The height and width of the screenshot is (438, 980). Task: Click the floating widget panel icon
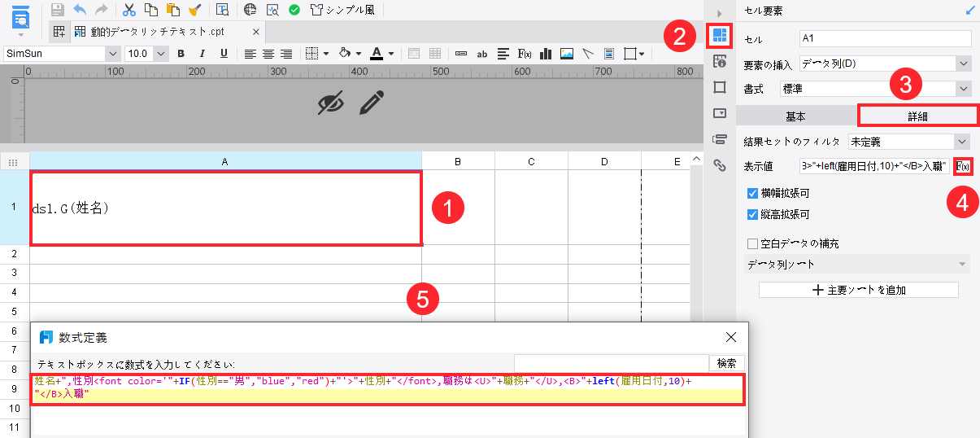719,86
